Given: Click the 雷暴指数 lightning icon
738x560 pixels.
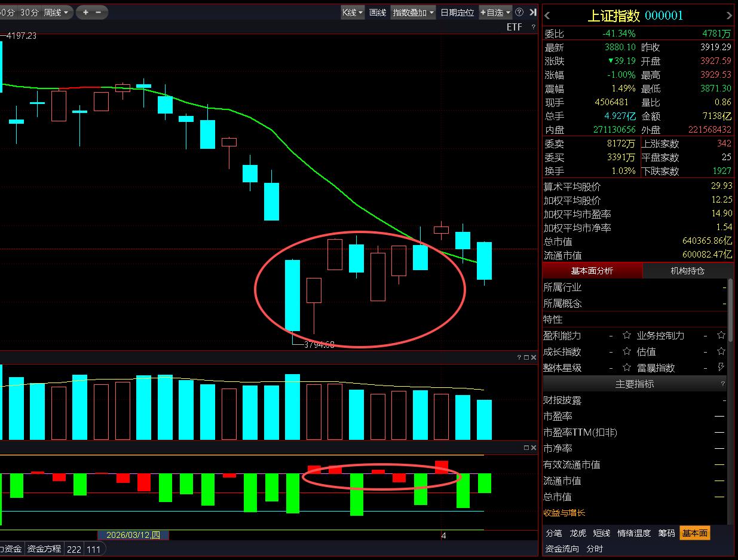Looking at the screenshot, I should tap(721, 368).
